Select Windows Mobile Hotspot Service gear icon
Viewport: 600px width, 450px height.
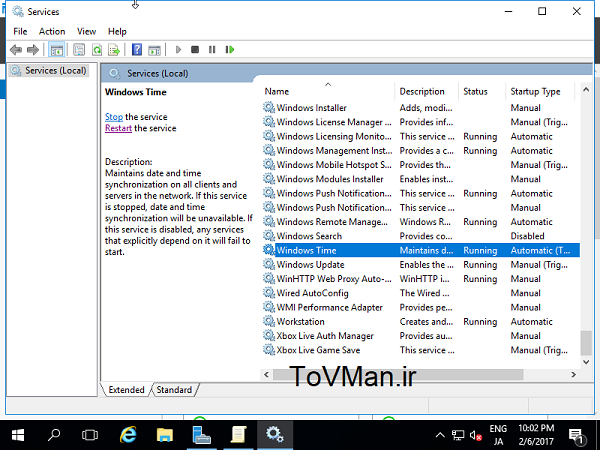269,165
